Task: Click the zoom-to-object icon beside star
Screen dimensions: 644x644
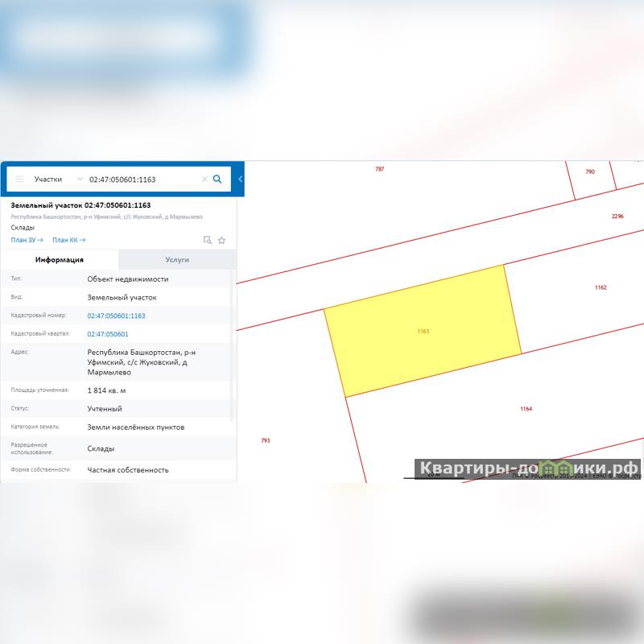Action: point(207,240)
